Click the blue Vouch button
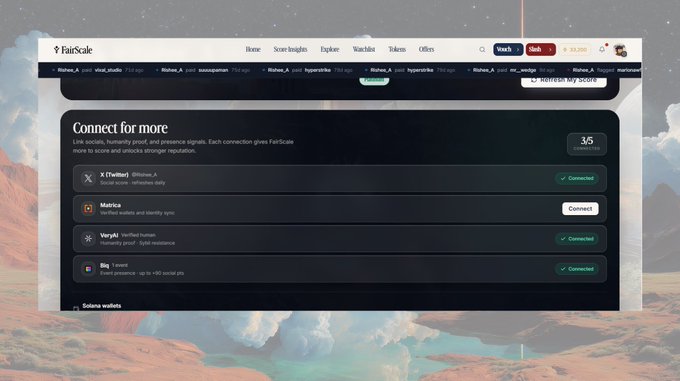680x381 pixels. point(508,49)
